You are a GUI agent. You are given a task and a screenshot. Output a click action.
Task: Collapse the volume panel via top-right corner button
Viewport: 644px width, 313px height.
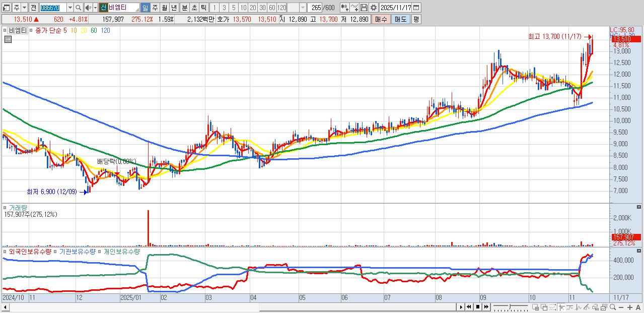639,207
